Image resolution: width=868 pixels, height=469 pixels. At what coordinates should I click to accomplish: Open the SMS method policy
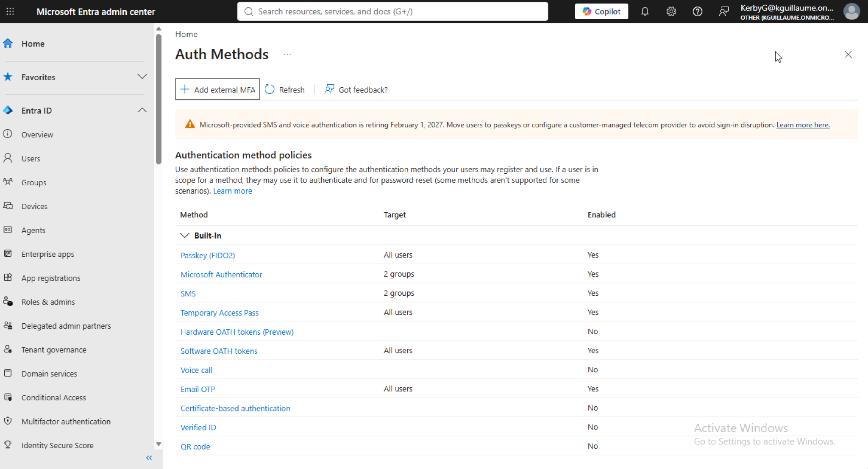(188, 294)
